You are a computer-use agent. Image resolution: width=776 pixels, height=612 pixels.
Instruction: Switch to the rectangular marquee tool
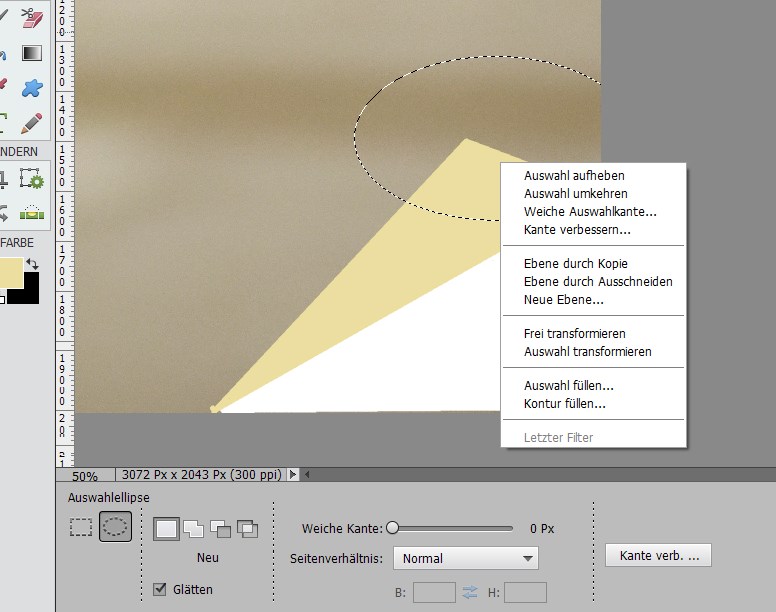tap(81, 527)
